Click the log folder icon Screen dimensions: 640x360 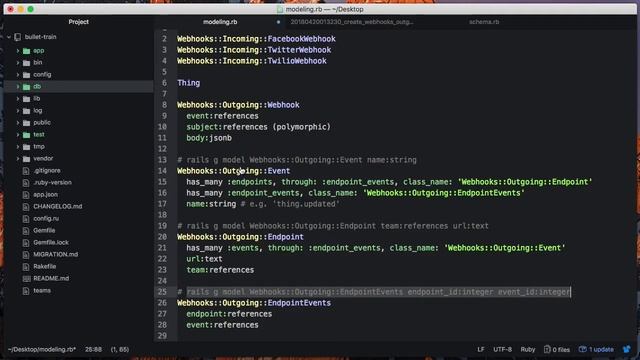pyautogui.click(x=27, y=111)
